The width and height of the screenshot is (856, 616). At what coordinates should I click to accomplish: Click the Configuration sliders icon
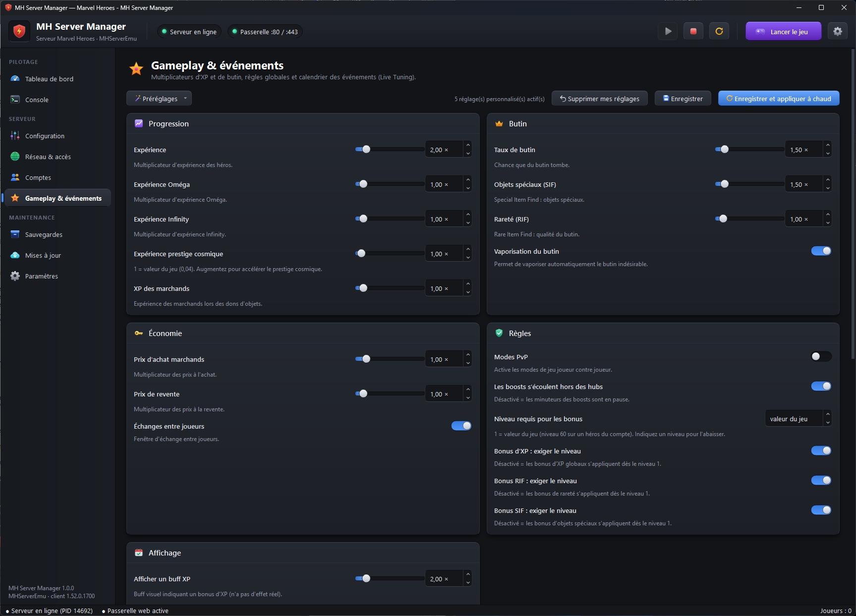click(15, 136)
